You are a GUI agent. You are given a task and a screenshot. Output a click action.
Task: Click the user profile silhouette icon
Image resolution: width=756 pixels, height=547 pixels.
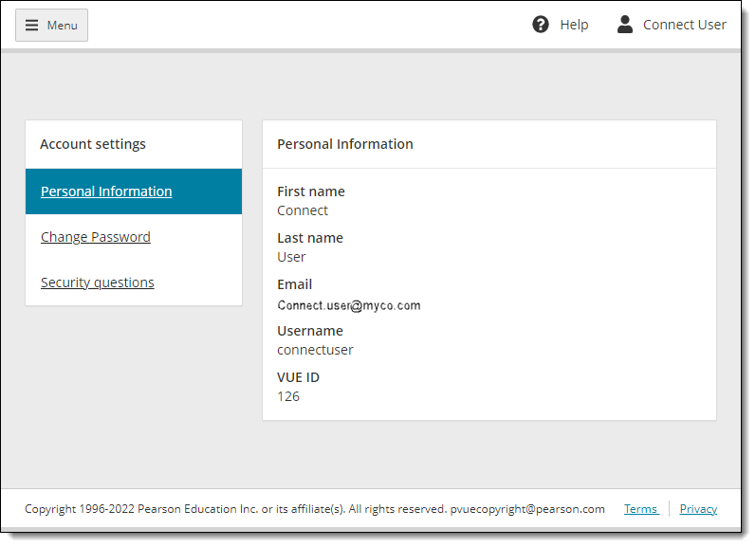coord(625,24)
